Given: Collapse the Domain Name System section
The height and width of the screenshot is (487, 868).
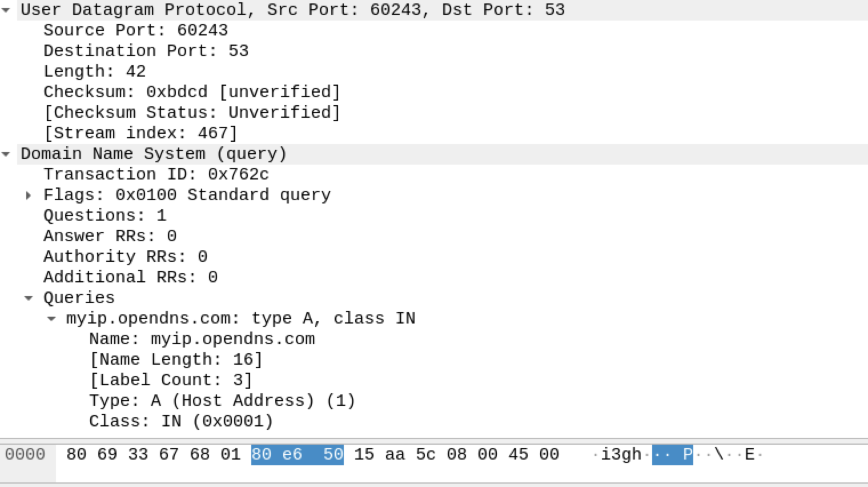Looking at the screenshot, I should tap(6, 154).
